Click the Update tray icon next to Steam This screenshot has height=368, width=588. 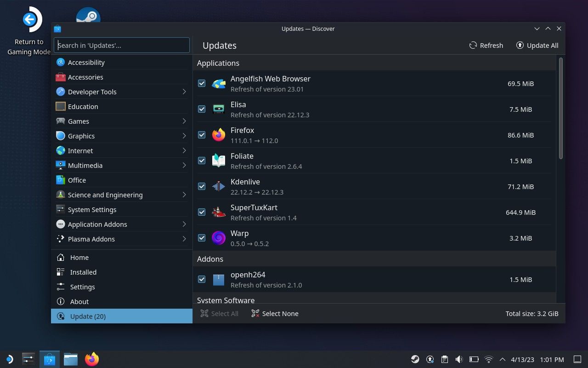(x=430, y=359)
